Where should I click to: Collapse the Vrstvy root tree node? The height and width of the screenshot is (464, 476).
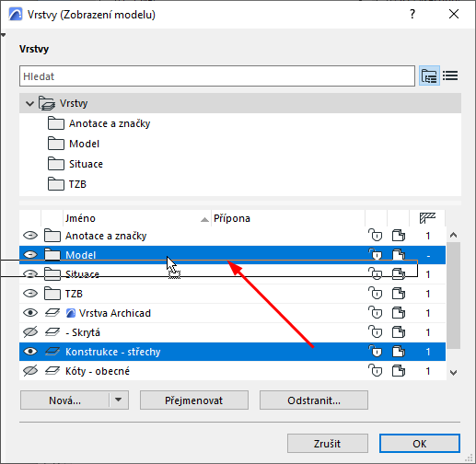pyautogui.click(x=29, y=103)
